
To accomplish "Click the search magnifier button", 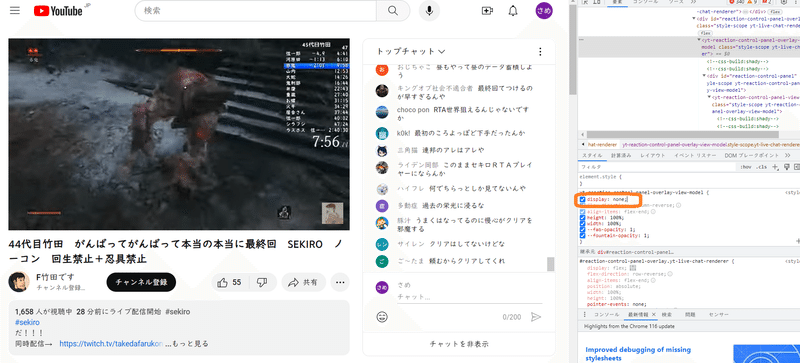I will [392, 11].
